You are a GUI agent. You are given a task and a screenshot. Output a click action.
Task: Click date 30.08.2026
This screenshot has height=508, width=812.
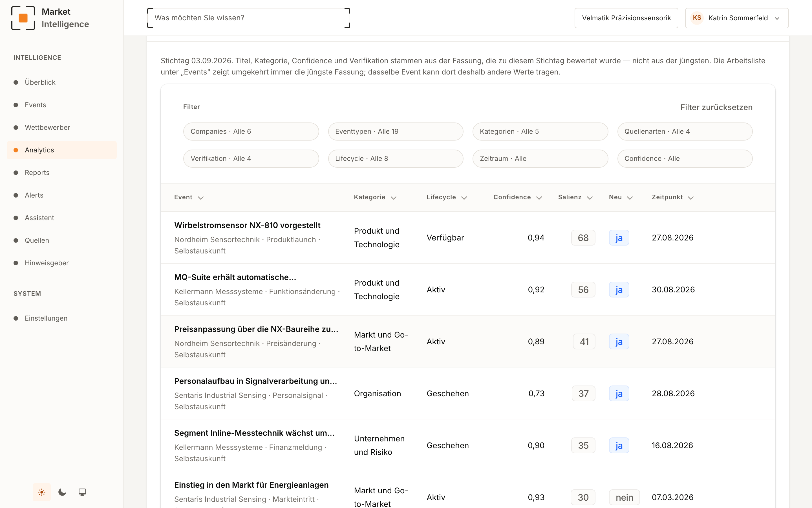click(x=673, y=290)
